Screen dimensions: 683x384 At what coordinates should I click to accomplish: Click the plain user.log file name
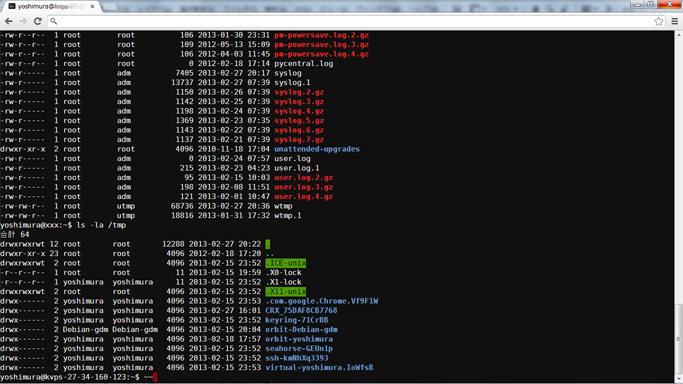[292, 158]
